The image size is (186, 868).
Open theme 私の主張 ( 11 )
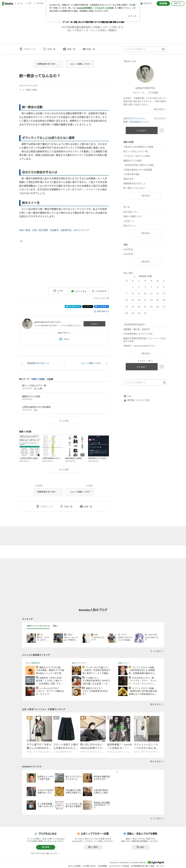pos(130,212)
